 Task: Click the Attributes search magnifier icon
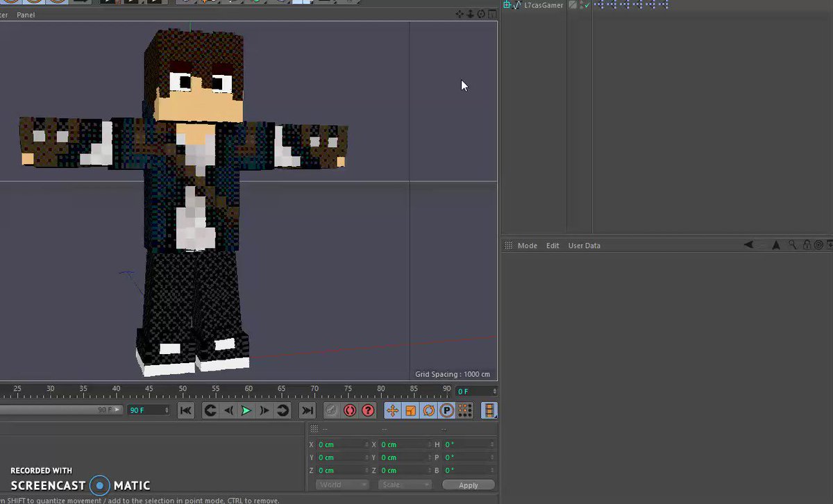793,245
